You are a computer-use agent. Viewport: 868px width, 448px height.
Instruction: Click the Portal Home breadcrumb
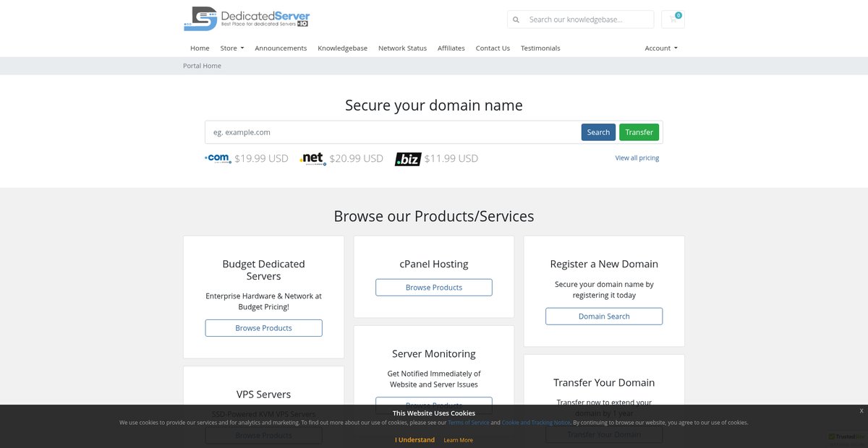click(x=202, y=66)
